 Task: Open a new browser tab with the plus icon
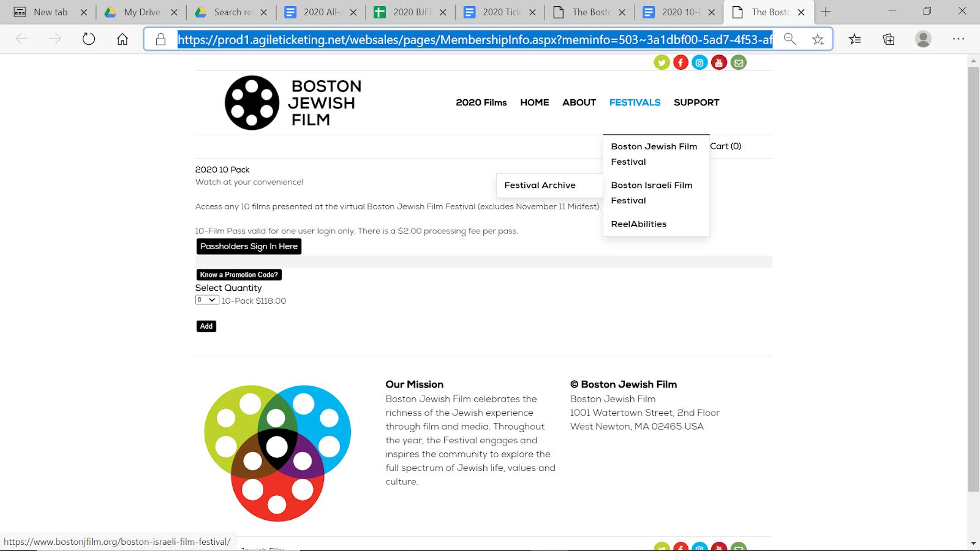pos(826,12)
